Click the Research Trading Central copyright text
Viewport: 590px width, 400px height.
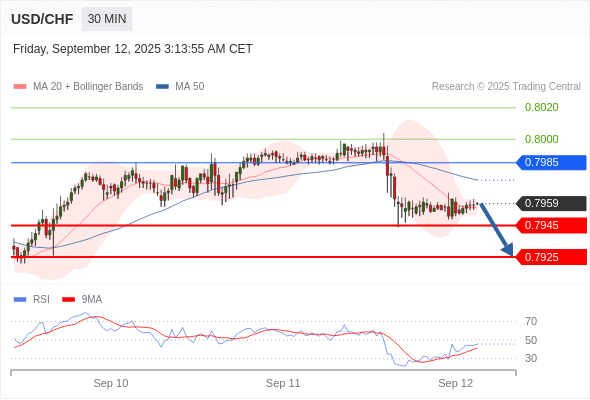(506, 87)
